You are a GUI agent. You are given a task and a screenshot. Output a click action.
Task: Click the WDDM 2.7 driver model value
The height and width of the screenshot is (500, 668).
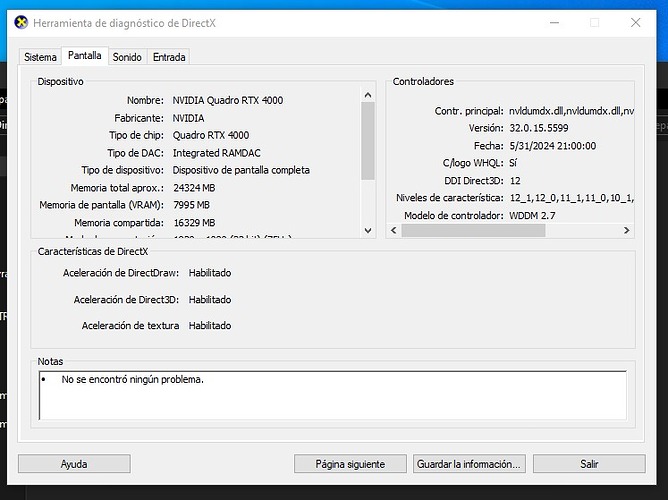tap(532, 216)
